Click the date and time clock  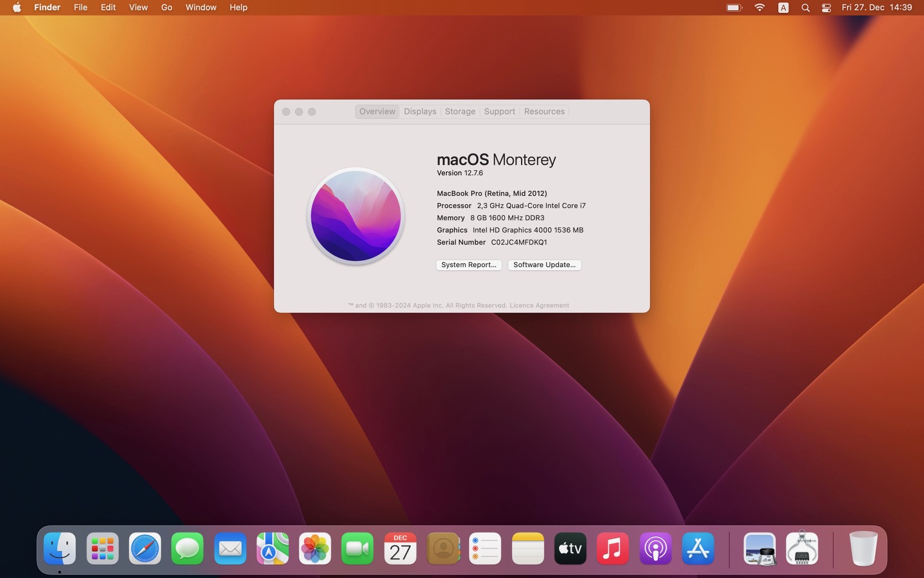877,7
